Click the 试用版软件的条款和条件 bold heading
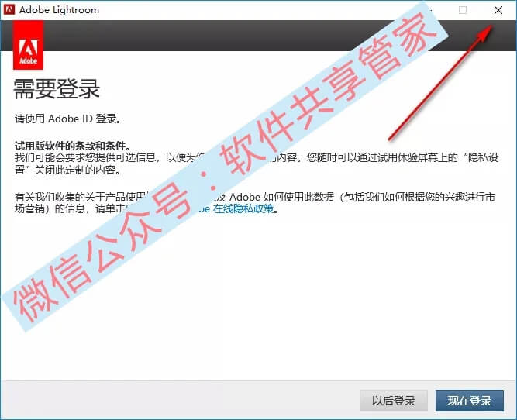 (x=73, y=146)
